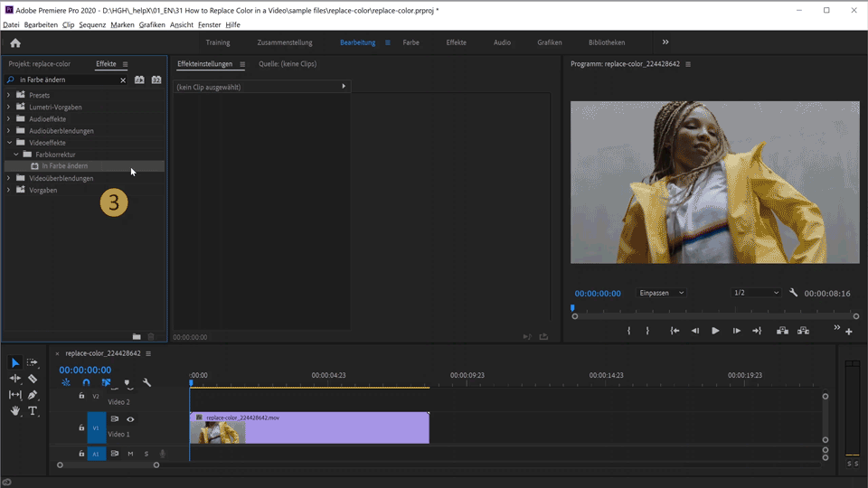This screenshot has height=488, width=868.
Task: Switch to the Farbe workspace tab
Action: point(410,42)
